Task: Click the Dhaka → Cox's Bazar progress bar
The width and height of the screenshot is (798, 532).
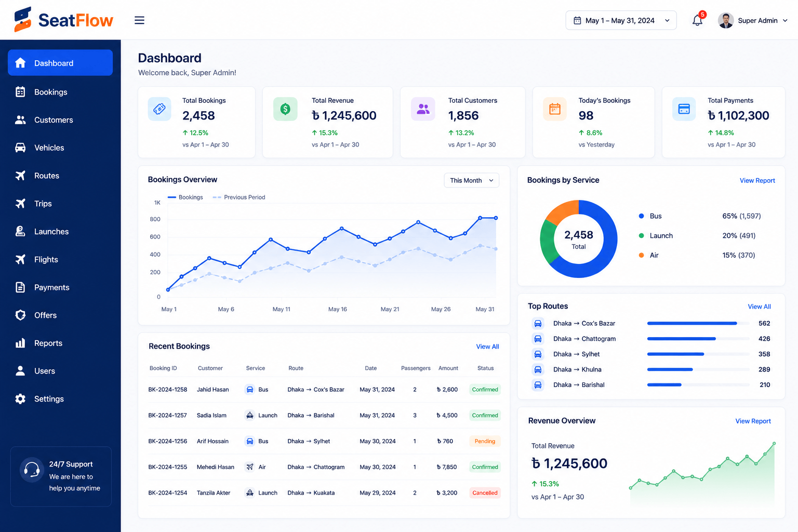Action: point(698,323)
